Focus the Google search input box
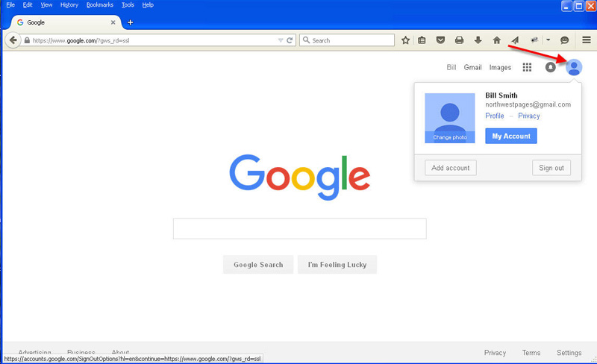Screen dimensions: 597x364 click(x=300, y=228)
